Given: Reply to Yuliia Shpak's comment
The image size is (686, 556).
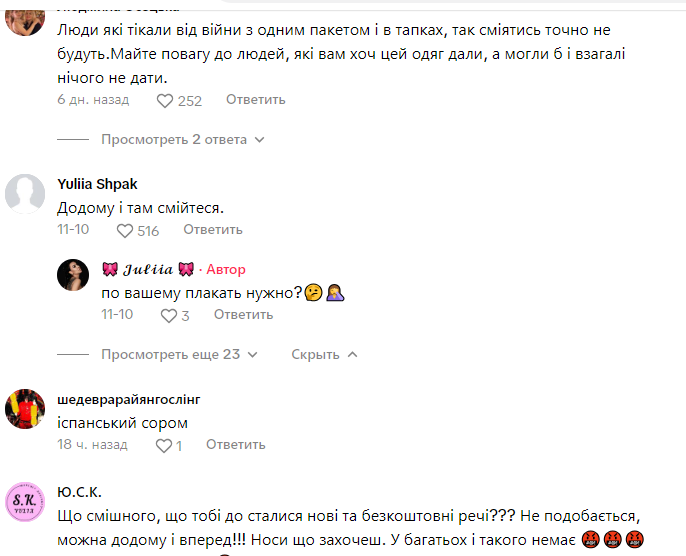Looking at the screenshot, I should pos(213,230).
